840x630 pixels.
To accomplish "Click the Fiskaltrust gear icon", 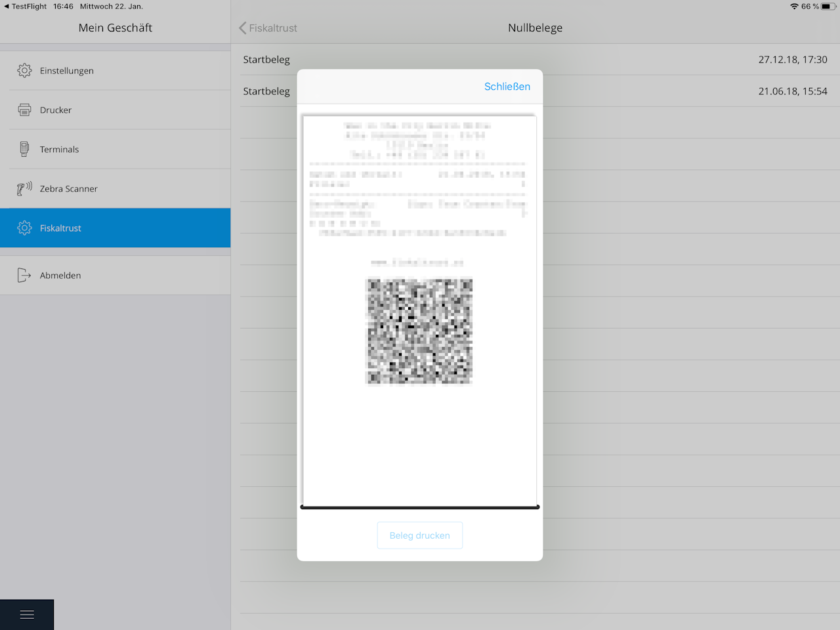I will (x=24, y=228).
